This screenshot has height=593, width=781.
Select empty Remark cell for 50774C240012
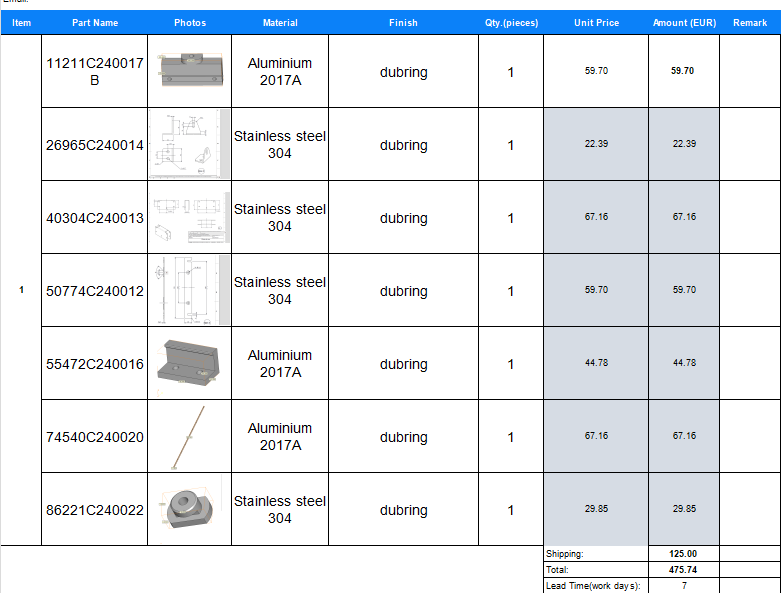[750, 290]
